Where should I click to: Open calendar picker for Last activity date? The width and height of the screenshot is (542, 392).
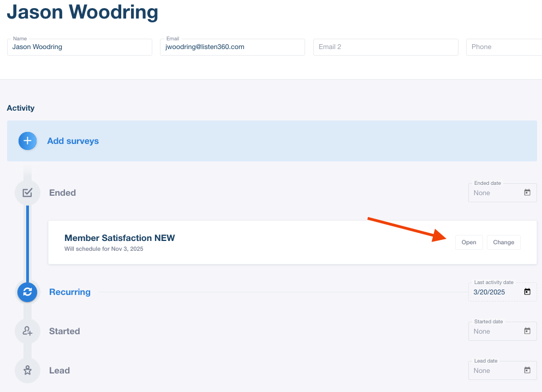click(527, 292)
